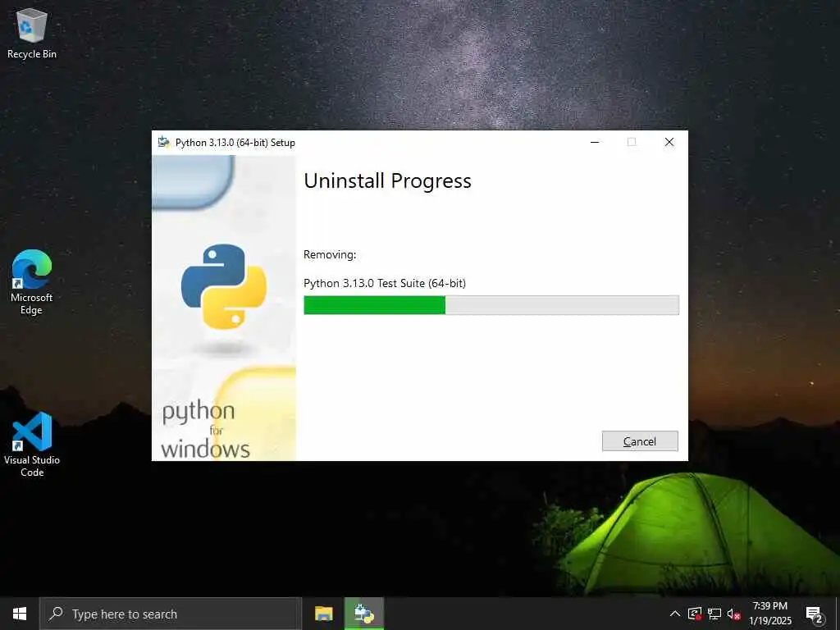The width and height of the screenshot is (840, 630).
Task: Open File Explorer from the taskbar
Action: coord(323,614)
